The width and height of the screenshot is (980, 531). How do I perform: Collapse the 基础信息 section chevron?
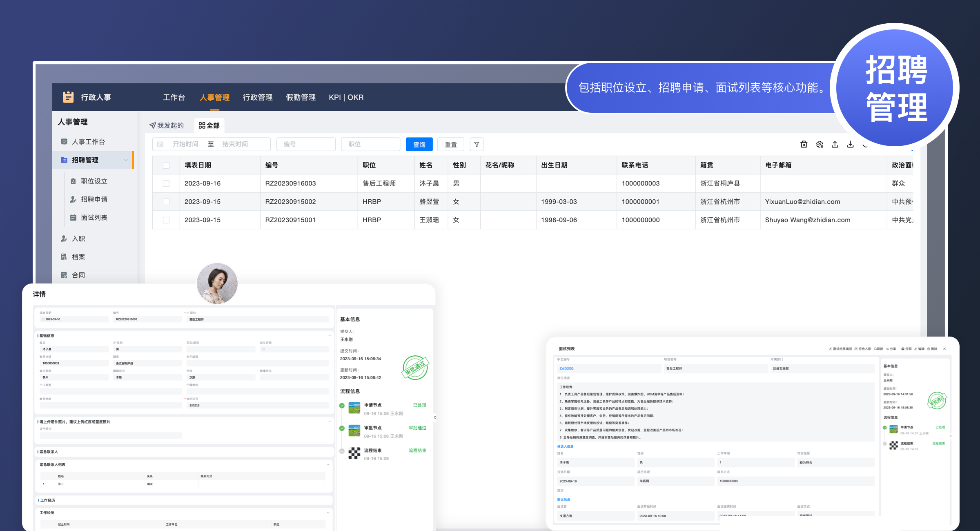pos(330,336)
